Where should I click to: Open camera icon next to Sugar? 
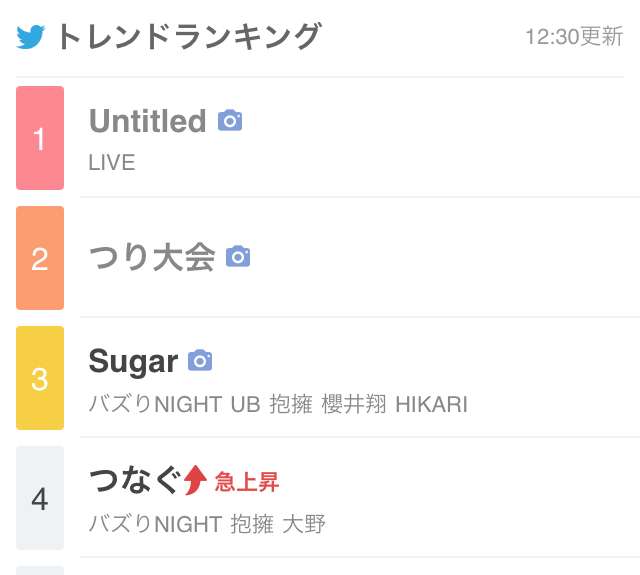[x=200, y=360]
